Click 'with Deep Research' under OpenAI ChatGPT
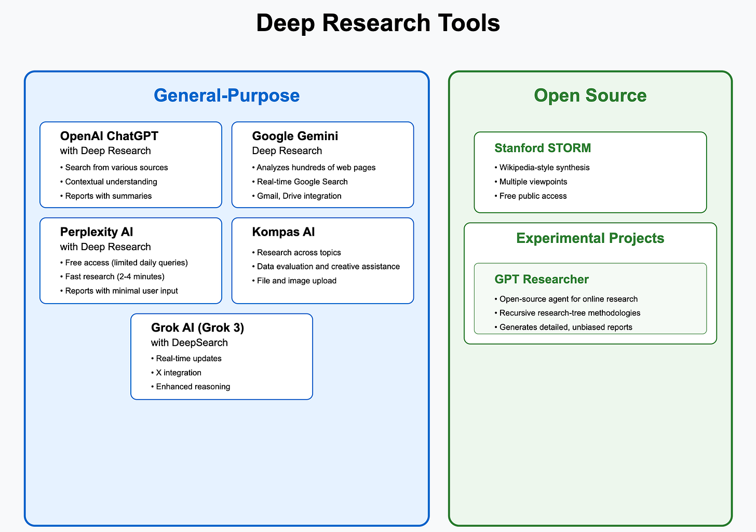The image size is (756, 532). click(105, 151)
